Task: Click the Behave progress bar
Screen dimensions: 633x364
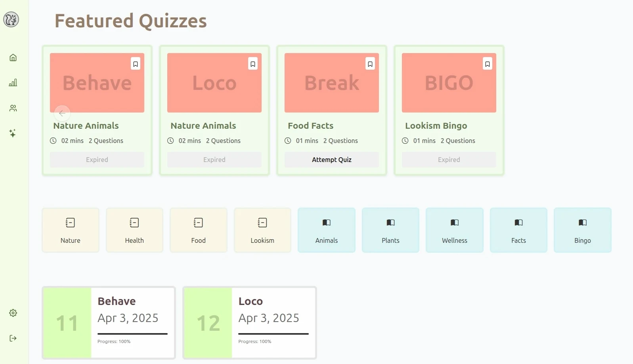Action: pos(132,334)
